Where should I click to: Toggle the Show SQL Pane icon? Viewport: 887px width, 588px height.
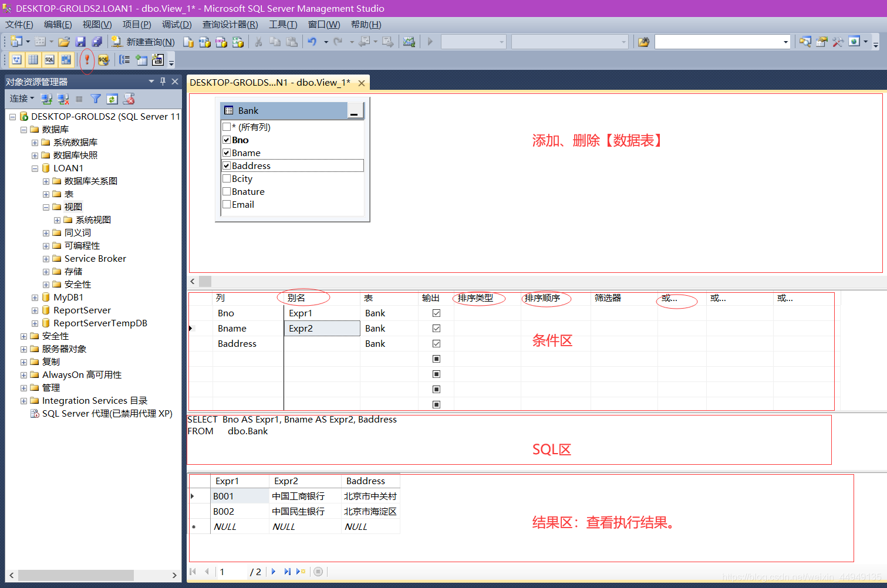(x=50, y=59)
